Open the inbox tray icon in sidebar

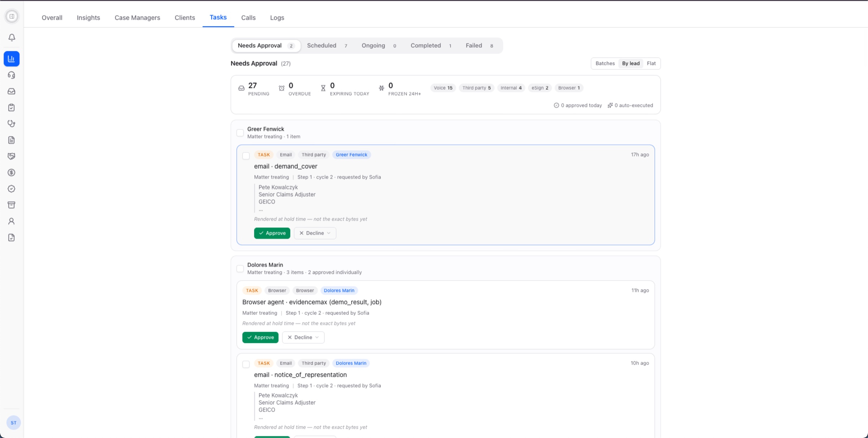point(12,91)
